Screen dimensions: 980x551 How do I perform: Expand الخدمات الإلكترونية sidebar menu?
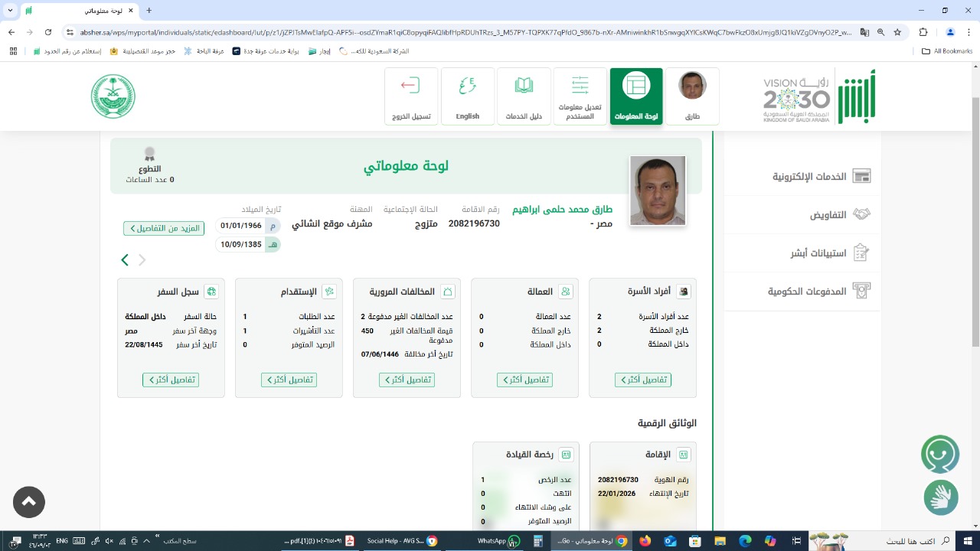pyautogui.click(x=821, y=176)
